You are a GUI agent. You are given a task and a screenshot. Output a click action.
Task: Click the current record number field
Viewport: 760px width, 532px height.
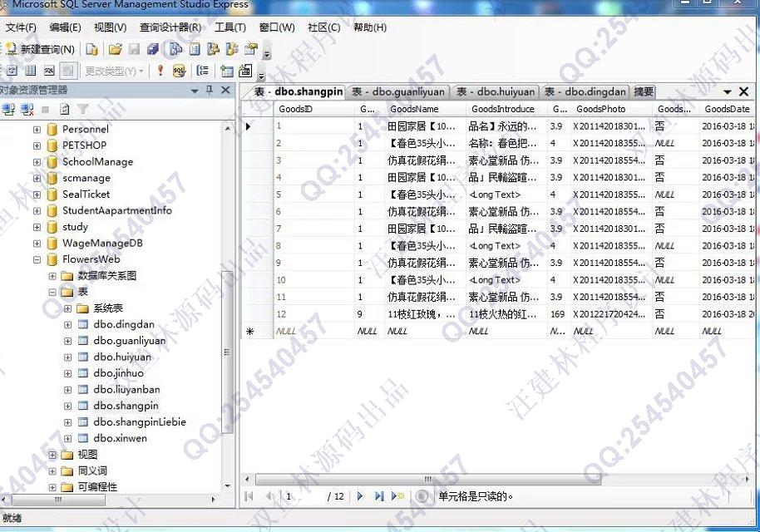click(304, 496)
